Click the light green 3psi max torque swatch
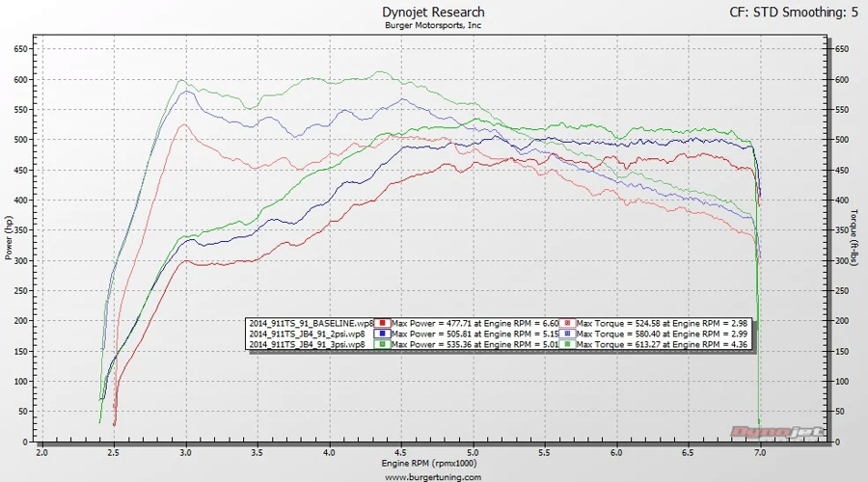Screen dimensions: 868x482 567,344
